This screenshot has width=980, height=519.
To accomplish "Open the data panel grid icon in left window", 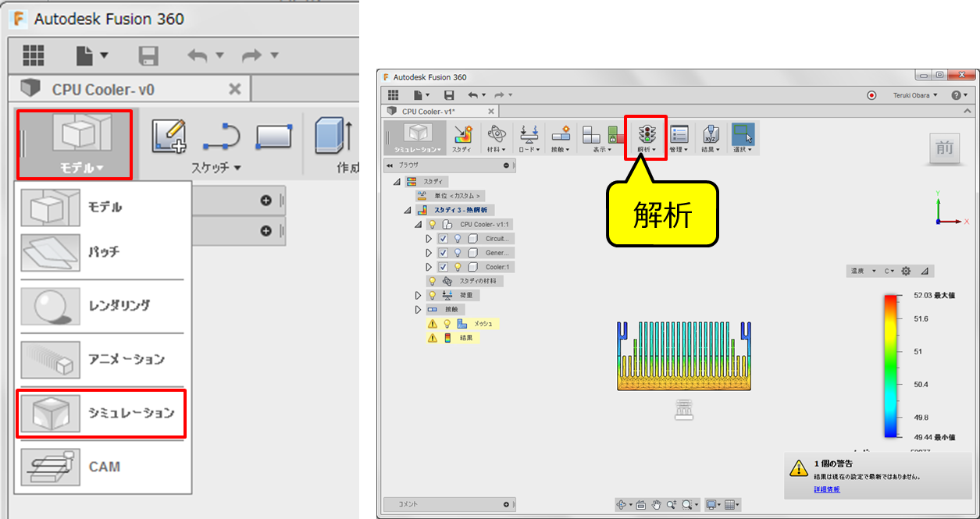I will [x=33, y=55].
